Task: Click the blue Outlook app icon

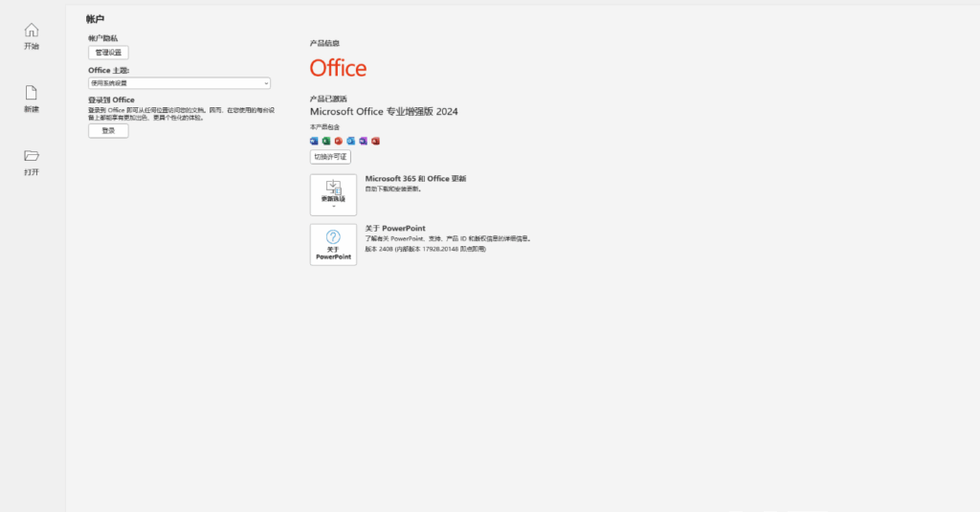Action: pos(351,141)
